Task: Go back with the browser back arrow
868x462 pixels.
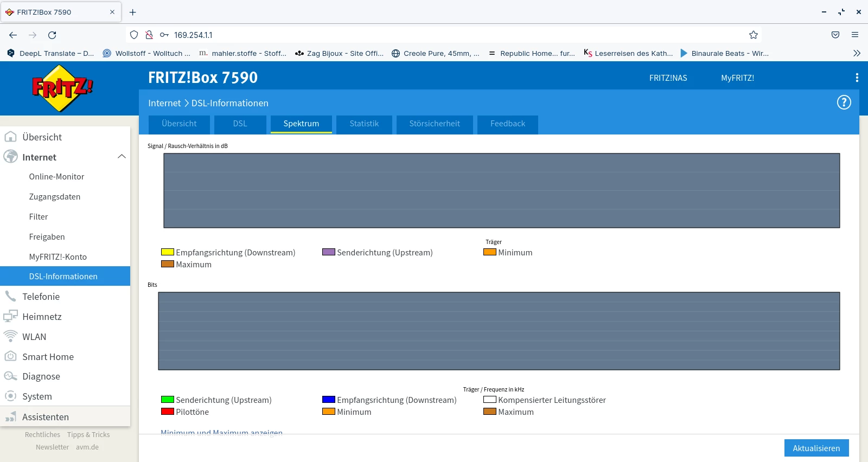Action: pyautogui.click(x=13, y=35)
